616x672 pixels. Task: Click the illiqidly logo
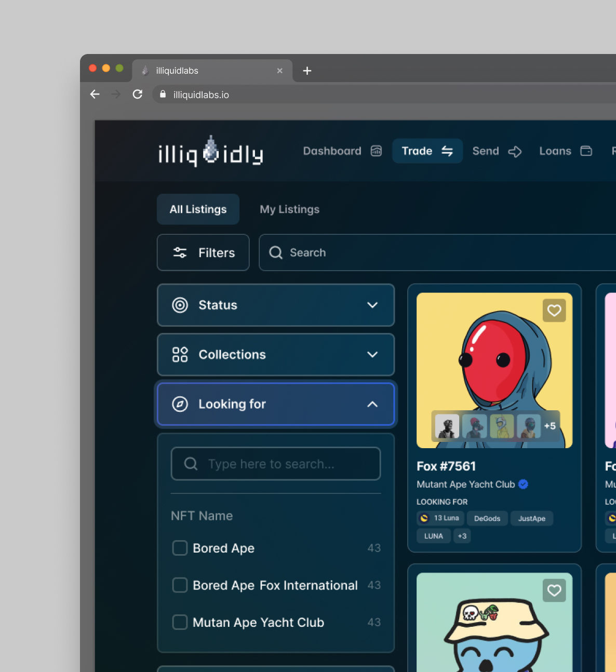click(x=210, y=151)
